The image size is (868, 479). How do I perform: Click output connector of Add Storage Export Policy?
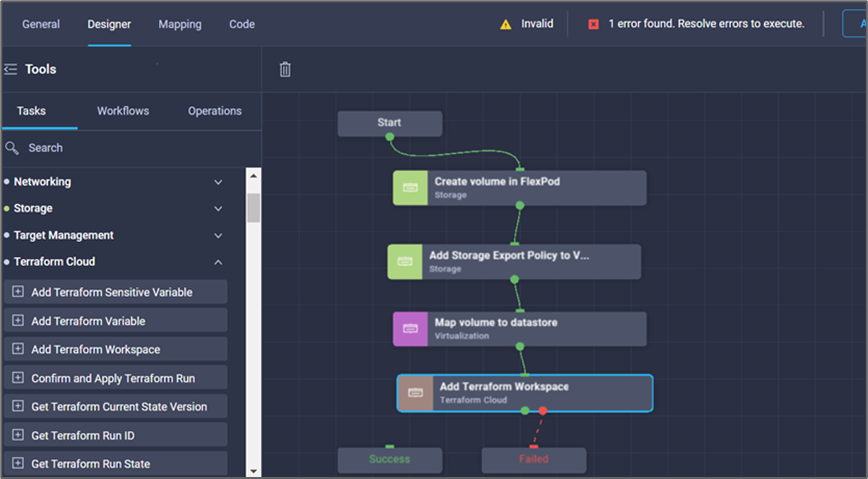point(514,280)
